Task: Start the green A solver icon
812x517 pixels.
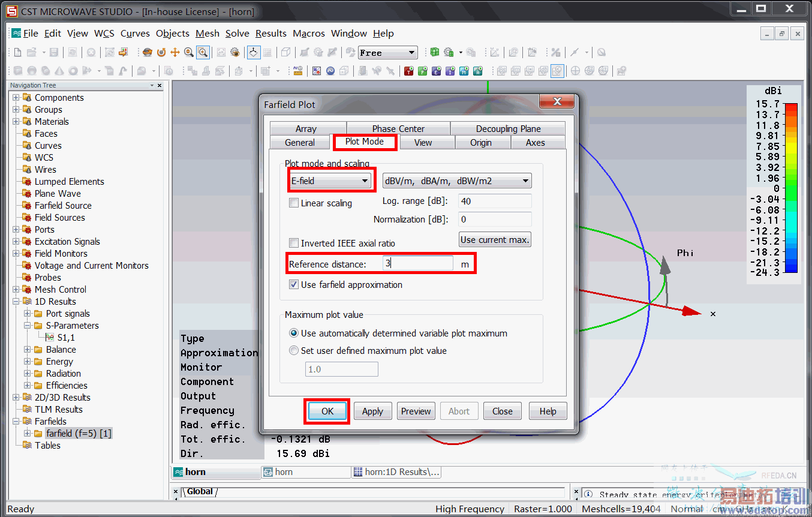Action: coord(478,71)
